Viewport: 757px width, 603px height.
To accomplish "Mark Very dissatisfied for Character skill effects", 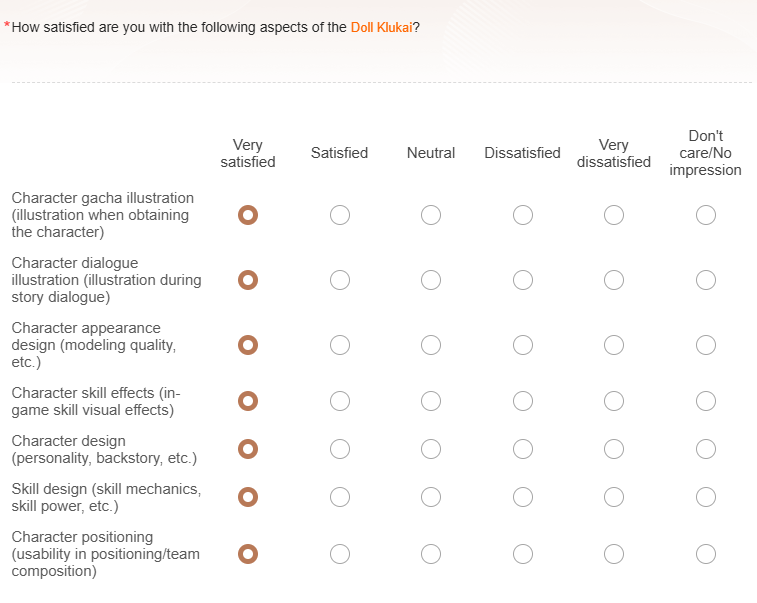I will coord(614,401).
